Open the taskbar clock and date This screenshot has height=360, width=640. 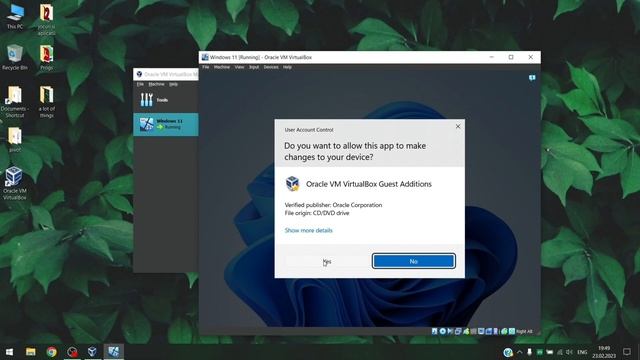[x=604, y=352]
